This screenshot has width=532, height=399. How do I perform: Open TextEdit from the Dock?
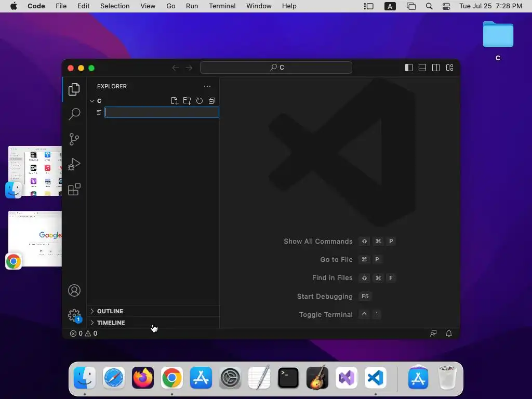260,378
